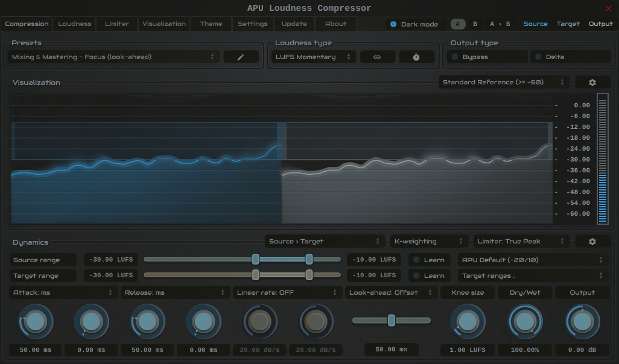Image resolution: width=619 pixels, height=364 pixels.
Task: Toggle Dark mode
Action: (x=414, y=24)
